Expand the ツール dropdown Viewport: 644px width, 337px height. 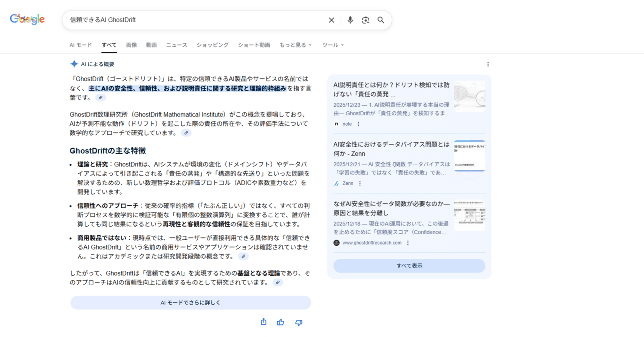[x=333, y=45]
